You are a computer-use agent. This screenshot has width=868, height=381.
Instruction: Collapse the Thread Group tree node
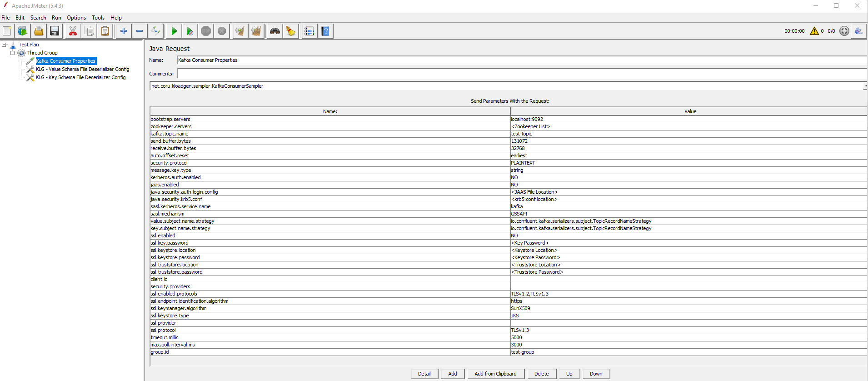tap(13, 53)
